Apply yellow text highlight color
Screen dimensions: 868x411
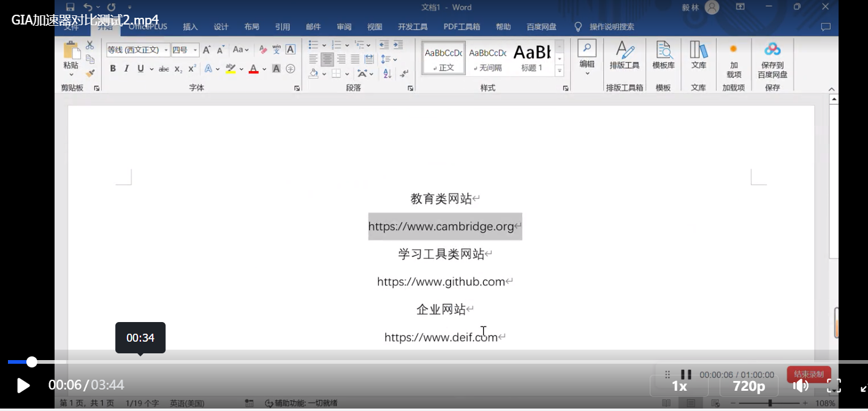(230, 69)
